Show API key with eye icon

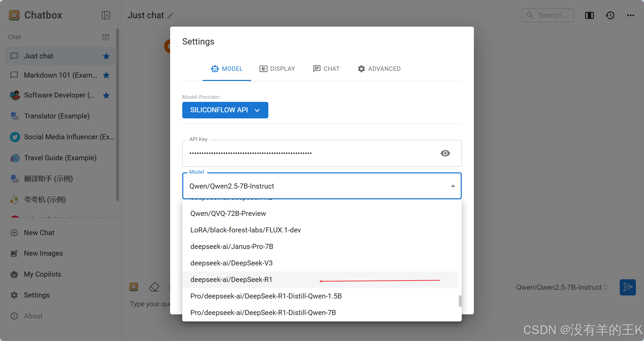click(x=445, y=153)
